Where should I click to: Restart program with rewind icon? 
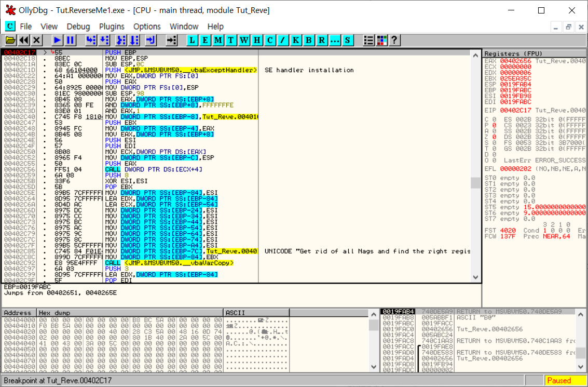pyautogui.click(x=24, y=40)
